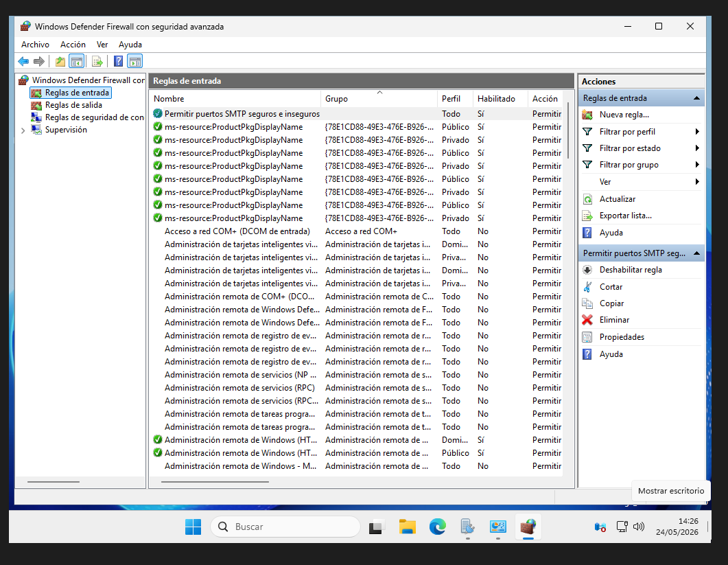
Task: Click the volume icon in system tray
Action: pyautogui.click(x=639, y=527)
